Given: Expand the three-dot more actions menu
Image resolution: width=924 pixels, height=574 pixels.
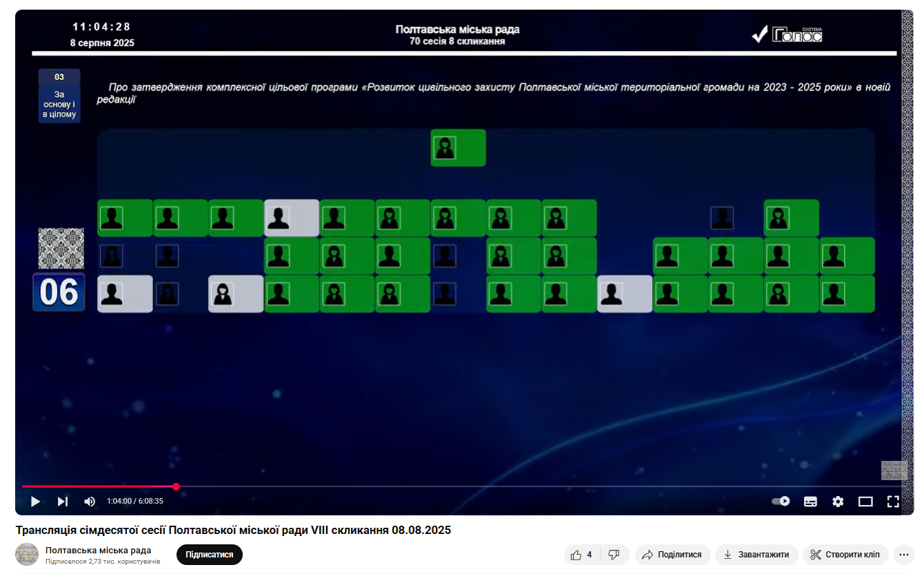Looking at the screenshot, I should coord(903,555).
